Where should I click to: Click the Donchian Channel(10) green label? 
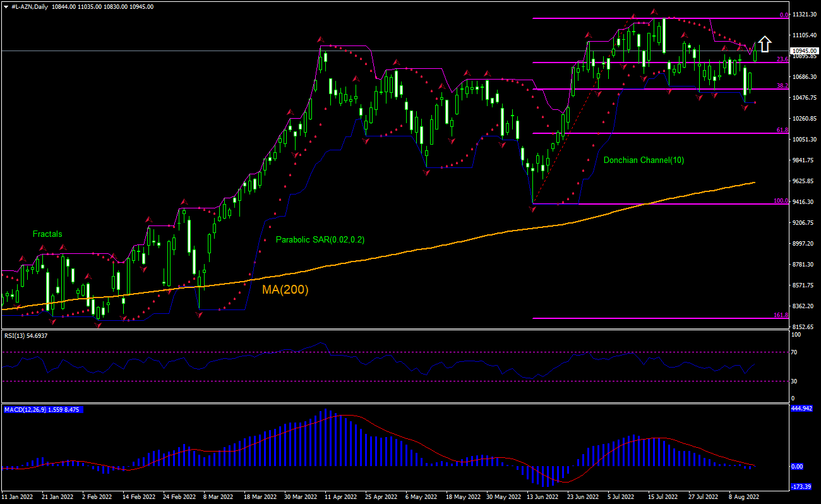(644, 160)
